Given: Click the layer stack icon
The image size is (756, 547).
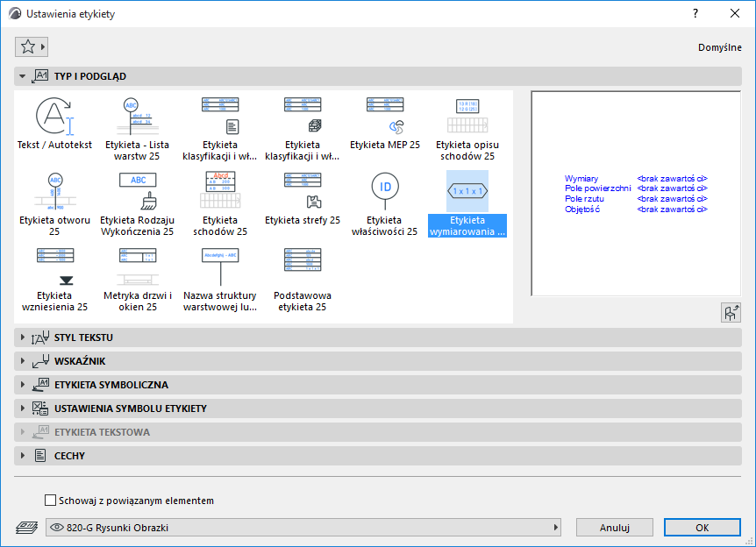Looking at the screenshot, I should pos(26,527).
